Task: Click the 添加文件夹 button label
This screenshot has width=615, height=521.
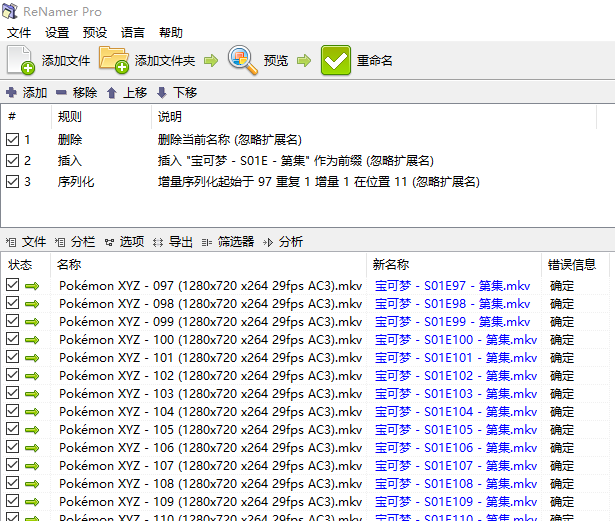Action: pyautogui.click(x=165, y=61)
